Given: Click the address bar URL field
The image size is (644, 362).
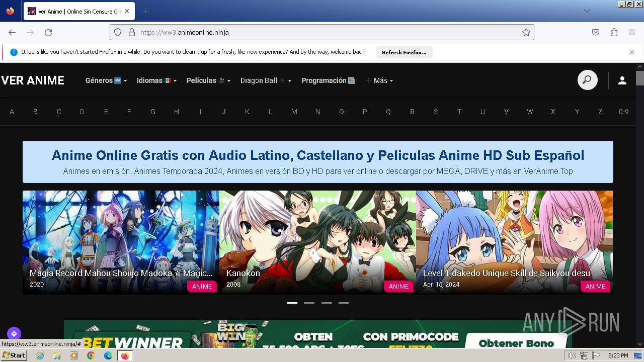Looking at the screenshot, I should [322, 32].
